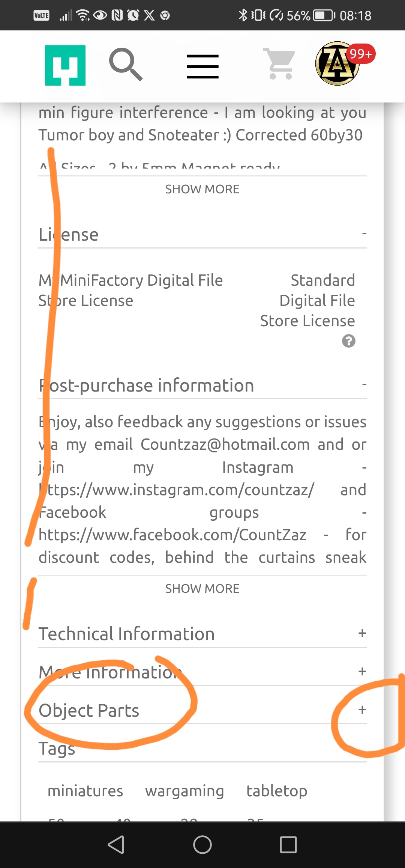The height and width of the screenshot is (868, 405).
Task: Expand the Technical Information section
Action: coord(362,633)
